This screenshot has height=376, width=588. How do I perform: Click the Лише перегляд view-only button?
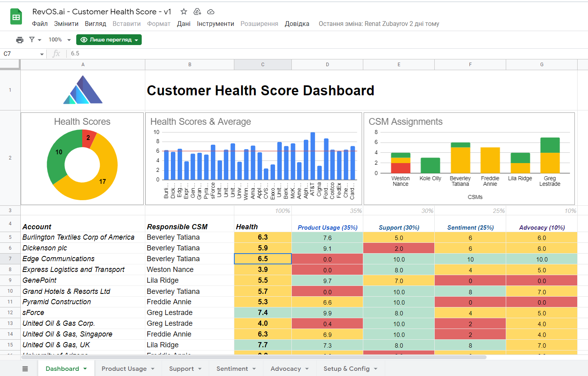click(x=109, y=40)
